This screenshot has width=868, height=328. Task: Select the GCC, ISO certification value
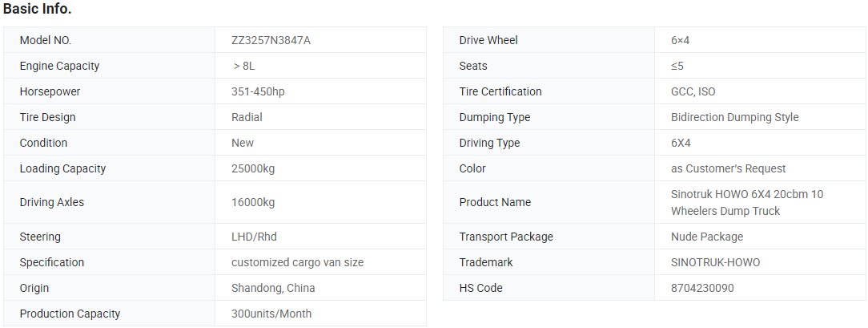click(x=693, y=91)
